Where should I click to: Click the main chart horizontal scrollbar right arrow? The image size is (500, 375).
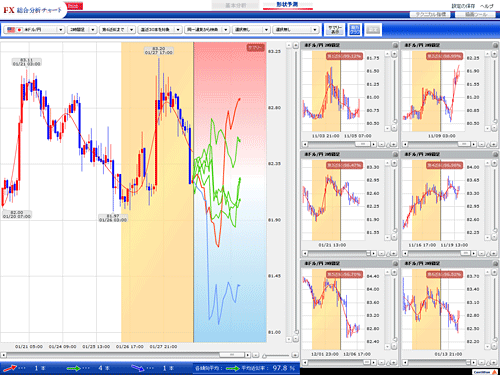pos(248,355)
